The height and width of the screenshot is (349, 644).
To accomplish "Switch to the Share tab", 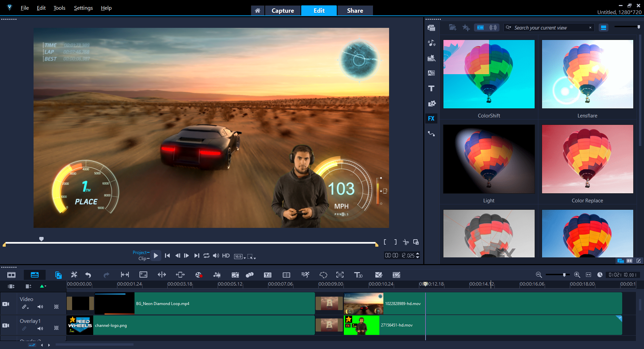I will click(355, 11).
